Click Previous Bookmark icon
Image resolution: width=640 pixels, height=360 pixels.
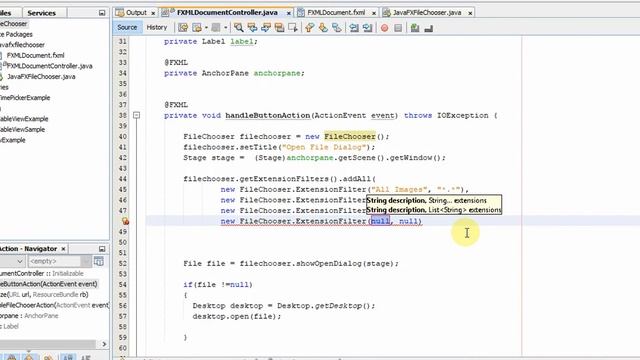pos(309,27)
